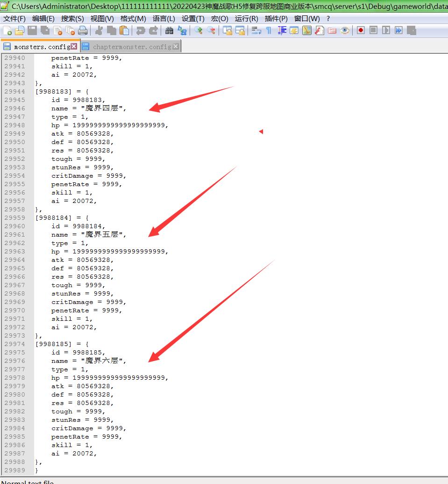Place cursor on the 魔界五层 name line
Image resolution: width=448 pixels, height=484 pixels.
[103, 235]
